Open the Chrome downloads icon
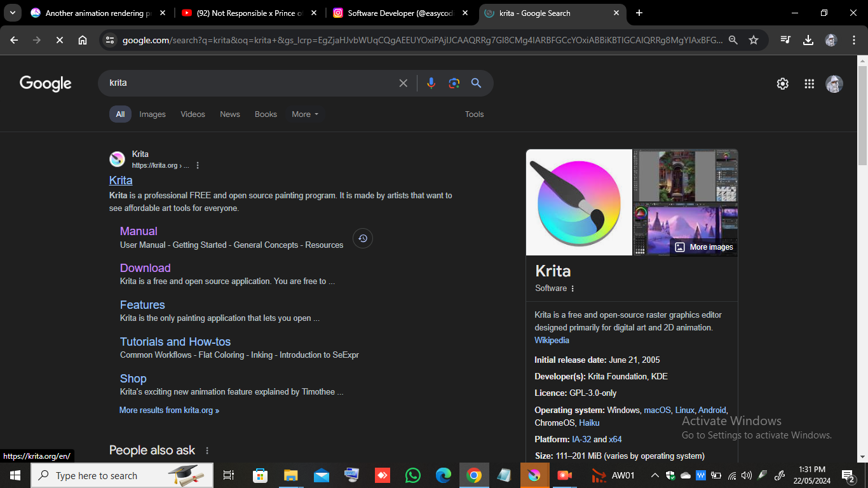This screenshot has width=868, height=488. click(x=808, y=40)
